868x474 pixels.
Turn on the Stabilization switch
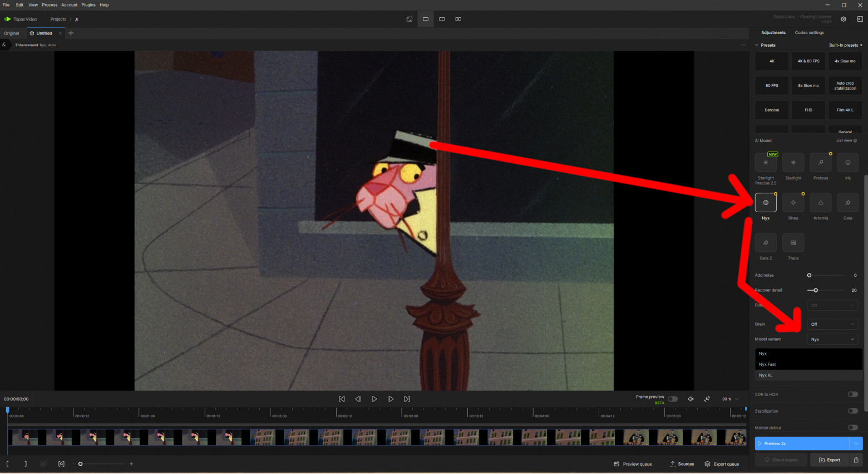pyautogui.click(x=852, y=411)
